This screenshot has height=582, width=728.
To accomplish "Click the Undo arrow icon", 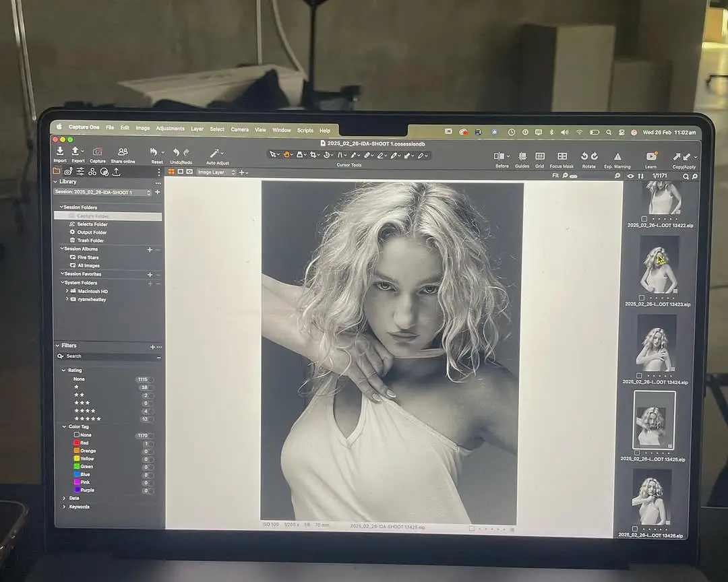I will click(x=176, y=152).
